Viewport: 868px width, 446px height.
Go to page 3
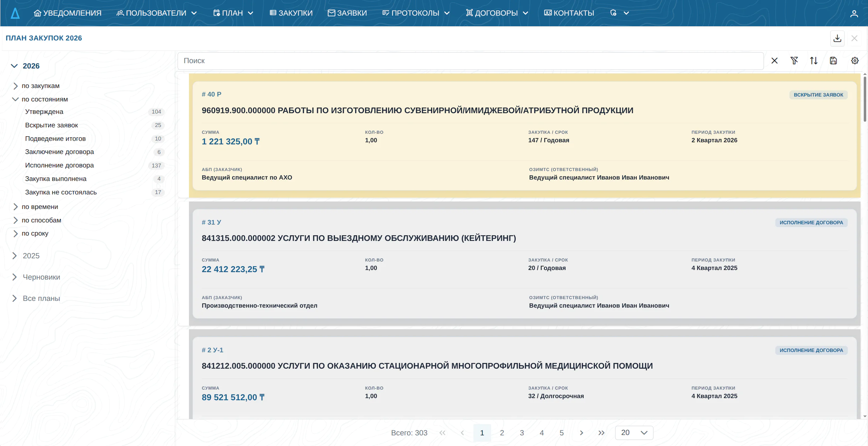point(522,433)
